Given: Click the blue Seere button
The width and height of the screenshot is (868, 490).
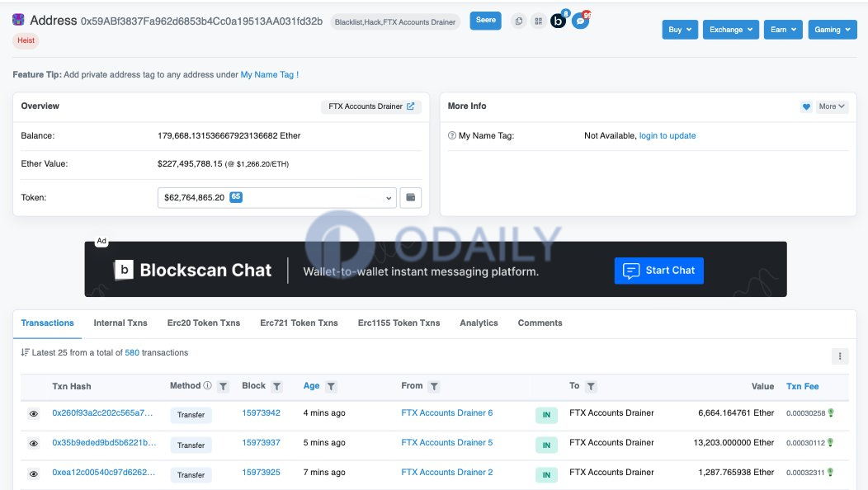Looking at the screenshot, I should tap(485, 21).
